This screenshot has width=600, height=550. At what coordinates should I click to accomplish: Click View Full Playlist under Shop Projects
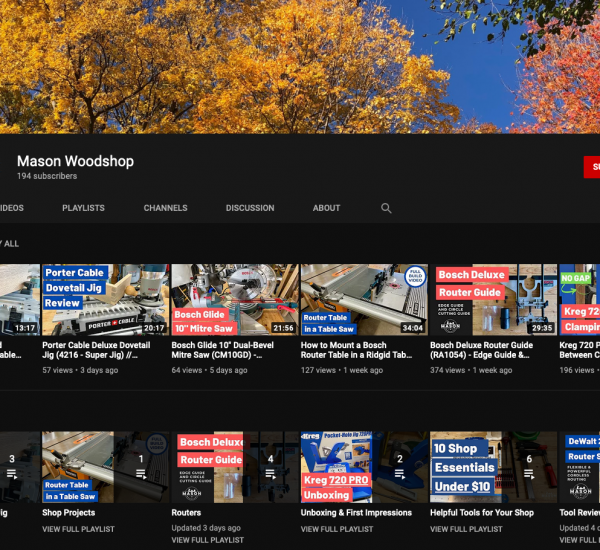78,529
